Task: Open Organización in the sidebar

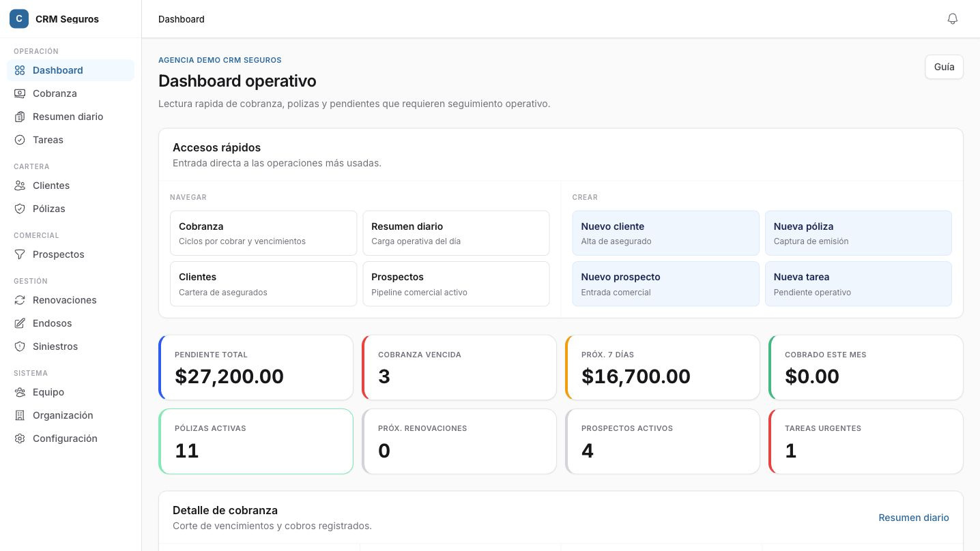Action: (x=70, y=415)
